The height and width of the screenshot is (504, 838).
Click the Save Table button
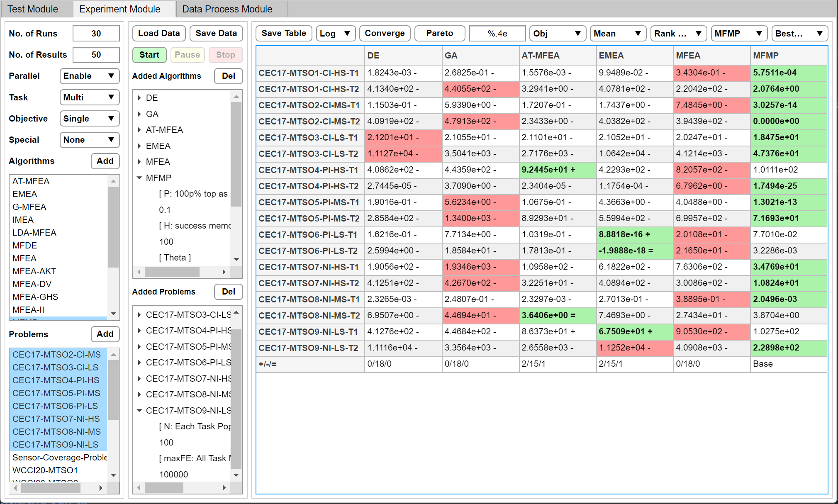[284, 33]
